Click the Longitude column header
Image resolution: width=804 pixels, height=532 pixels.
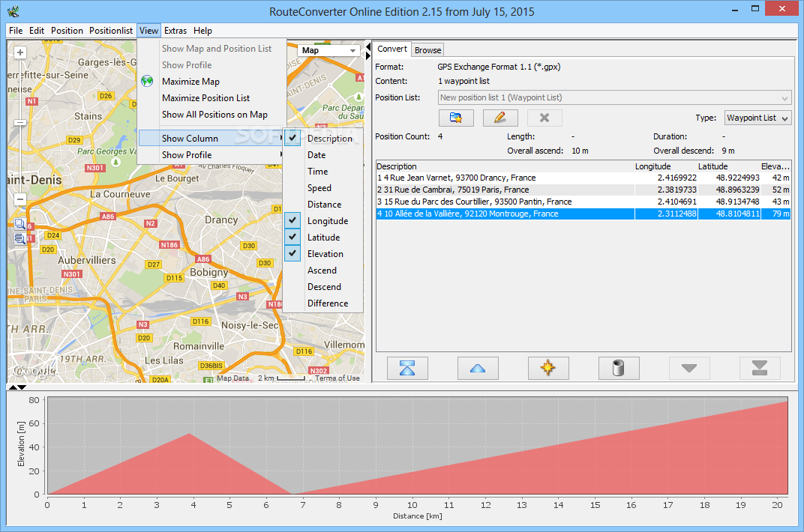pyautogui.click(x=665, y=166)
